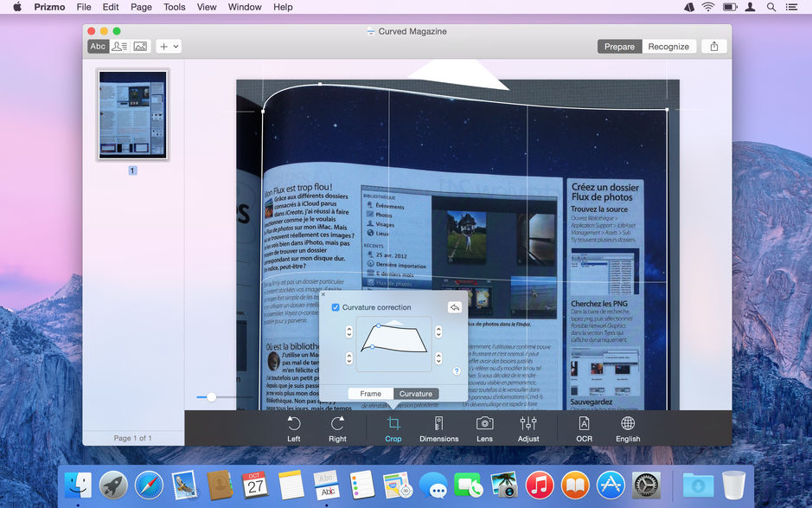Click the reset curvature arrow icon
The image size is (812, 508).
(x=456, y=306)
